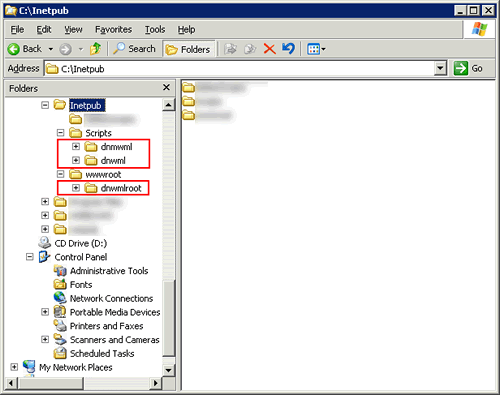Click folder tree scroll right arrow
This screenshot has width=500, height=395.
point(155,383)
